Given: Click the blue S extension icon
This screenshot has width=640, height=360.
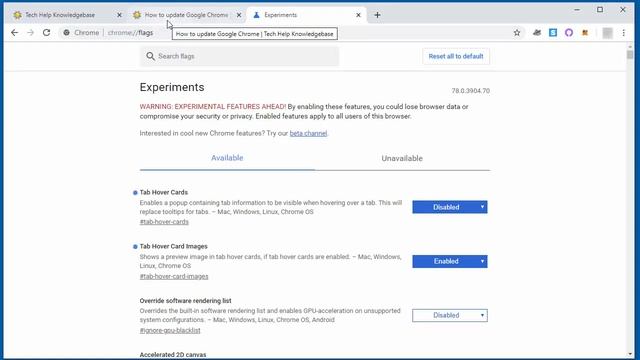Looking at the screenshot, I should [x=553, y=33].
